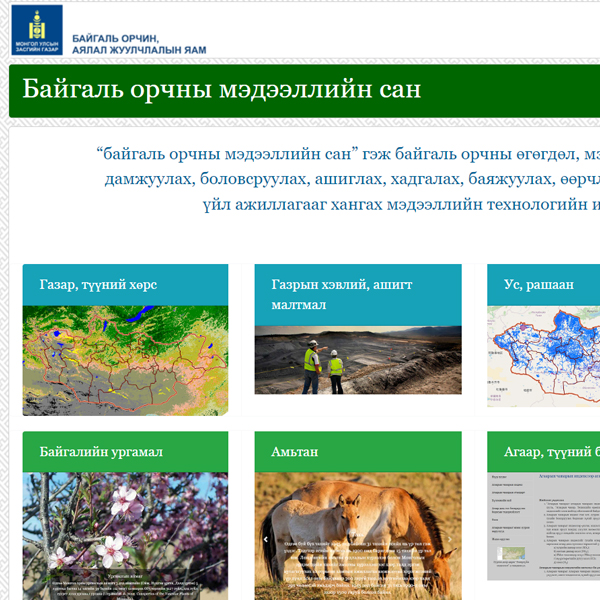Open the air quality document preview image
This screenshot has height=600, width=600.
(543, 525)
